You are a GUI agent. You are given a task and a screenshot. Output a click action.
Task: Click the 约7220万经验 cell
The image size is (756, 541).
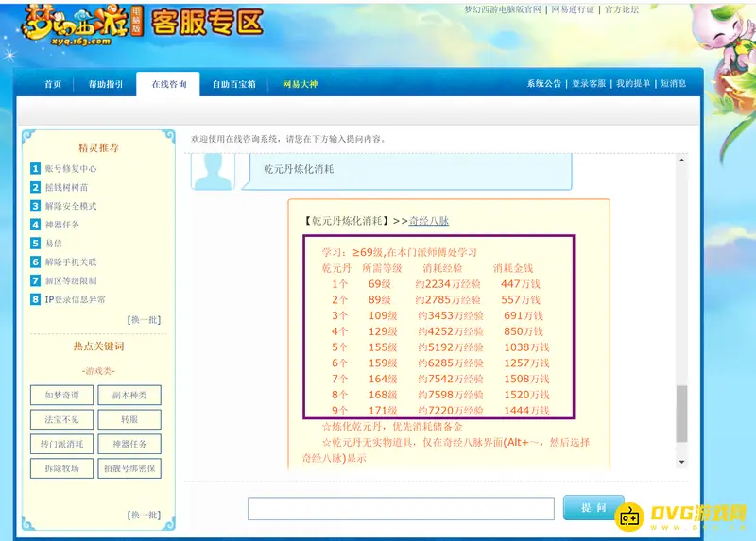click(451, 411)
